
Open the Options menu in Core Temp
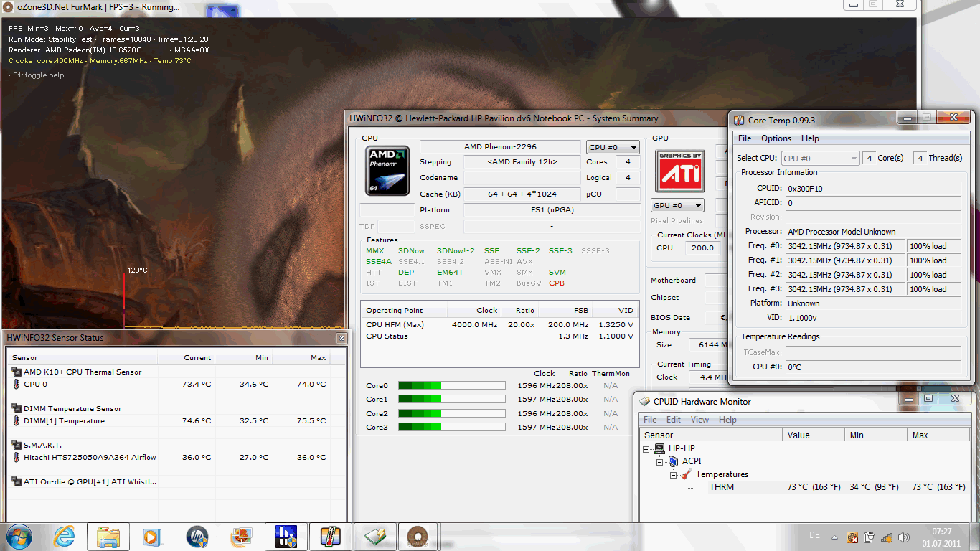tap(776, 138)
